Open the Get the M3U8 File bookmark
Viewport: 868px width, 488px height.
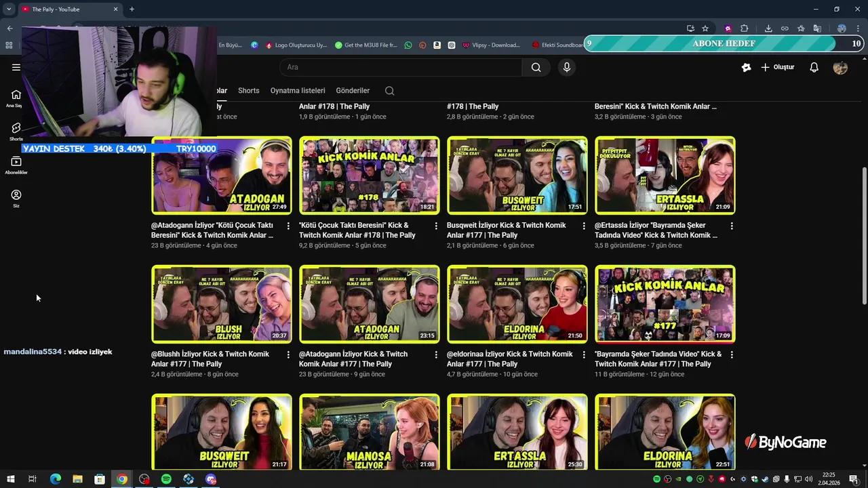click(x=366, y=45)
